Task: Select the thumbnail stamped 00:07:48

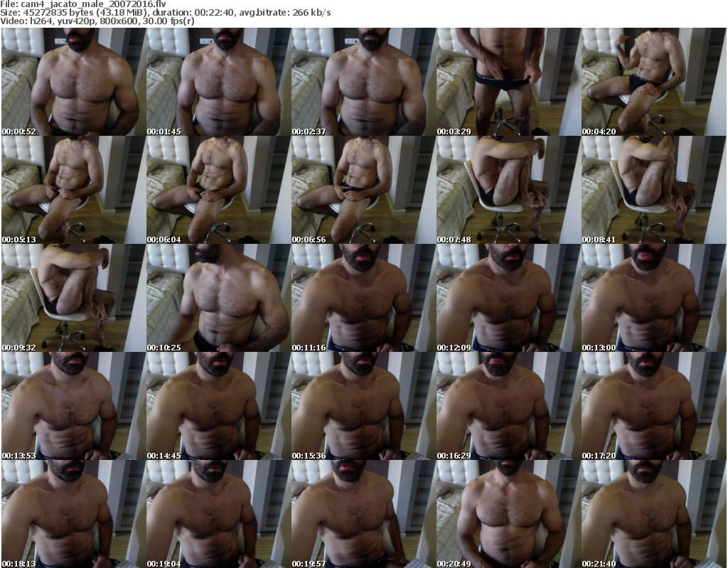Action: [508, 190]
